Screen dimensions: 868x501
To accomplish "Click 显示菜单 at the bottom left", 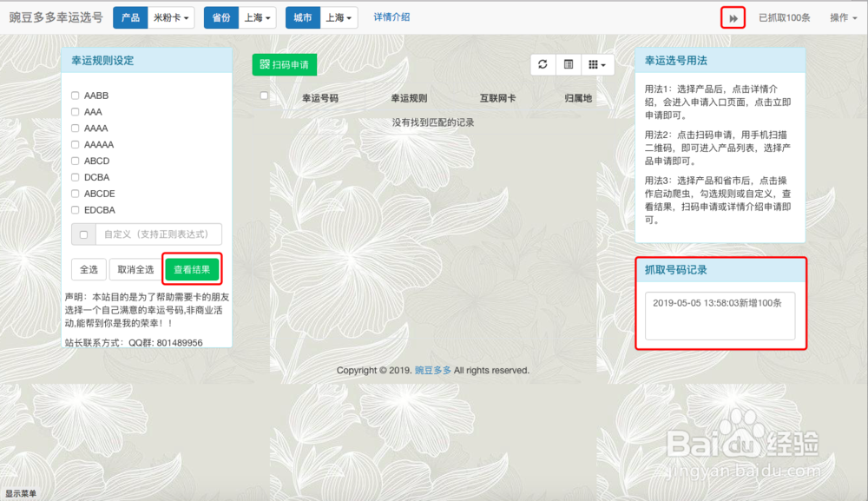I will pyautogui.click(x=18, y=491).
